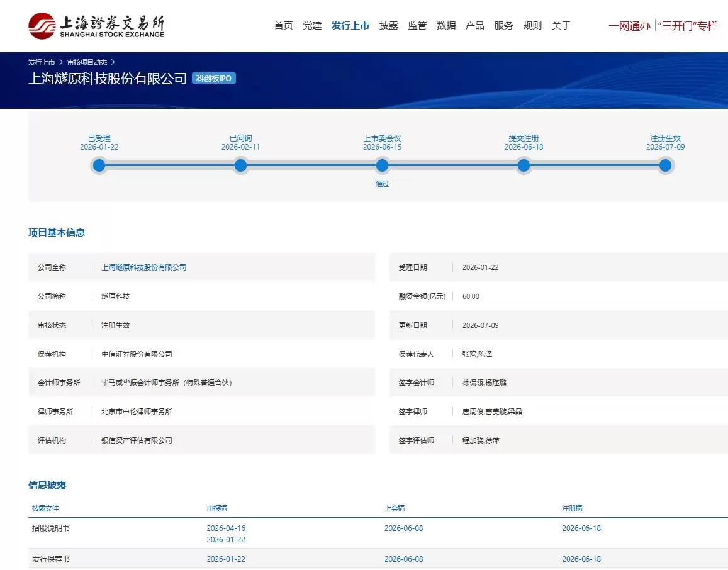Go to 发行上市 breadcrumb
The height and width of the screenshot is (570, 728).
coord(42,62)
